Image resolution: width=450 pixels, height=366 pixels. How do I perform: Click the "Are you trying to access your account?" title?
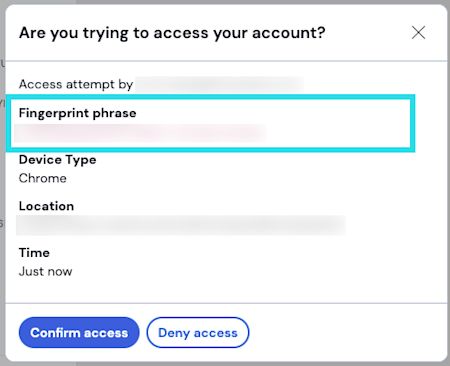(172, 33)
